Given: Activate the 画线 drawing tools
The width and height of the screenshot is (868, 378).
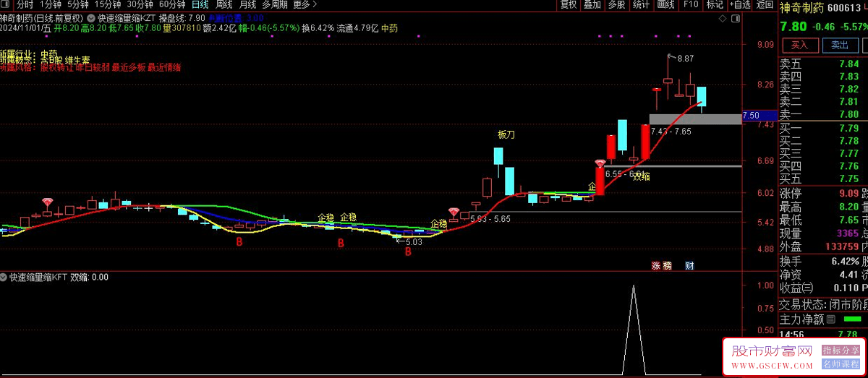Looking at the screenshot, I should point(665,4).
